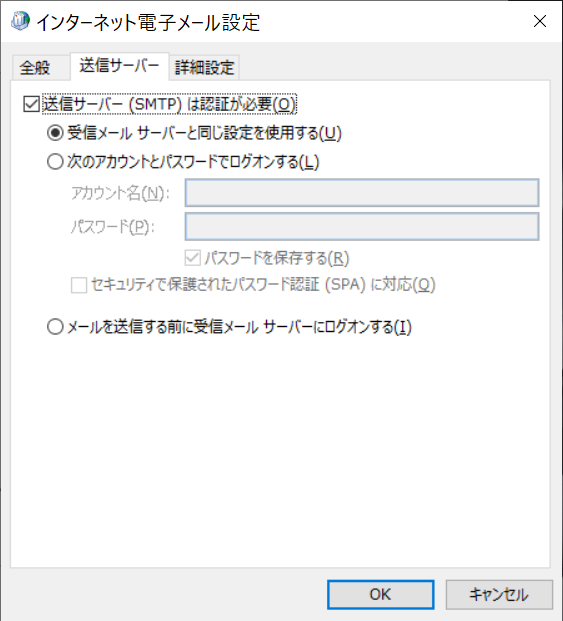563x621 pixels.
Task: Click the インターネット電子メール設定 title bar text
Action: pos(148,22)
